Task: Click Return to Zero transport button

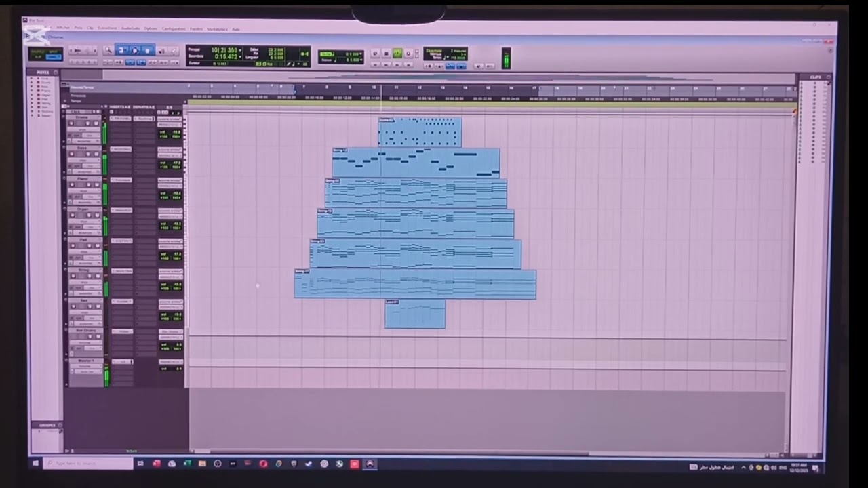Action: pyautogui.click(x=376, y=64)
